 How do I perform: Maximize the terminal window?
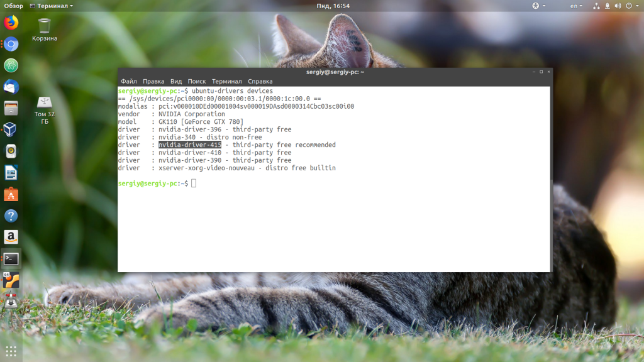[x=541, y=72]
